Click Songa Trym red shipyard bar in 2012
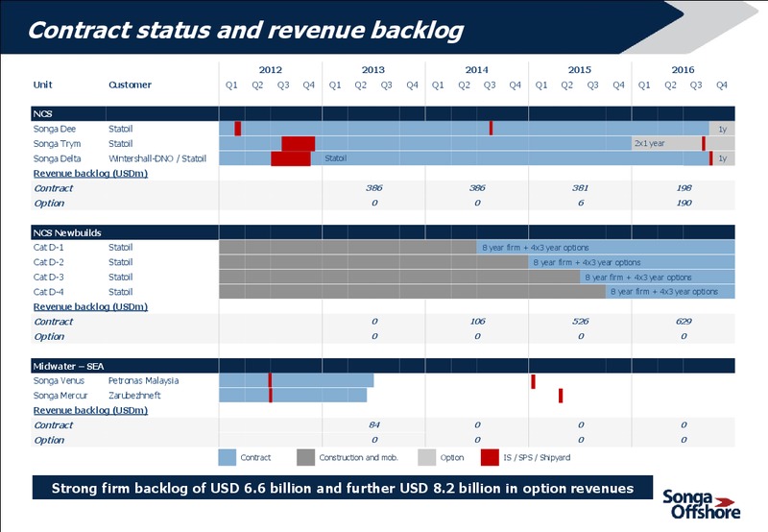768x532 pixels. pos(299,143)
